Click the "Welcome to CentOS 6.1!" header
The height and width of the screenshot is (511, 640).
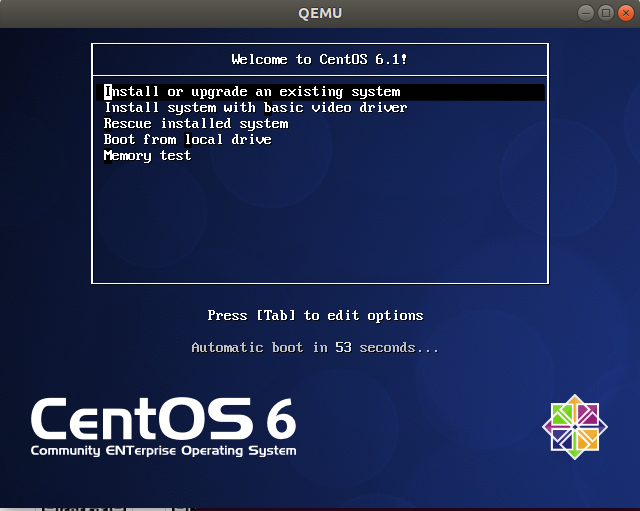point(319,60)
